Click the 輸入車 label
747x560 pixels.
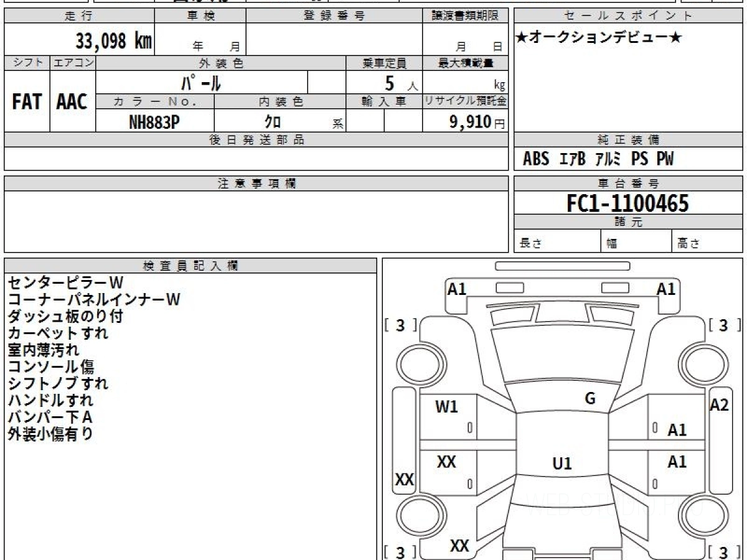pyautogui.click(x=384, y=101)
